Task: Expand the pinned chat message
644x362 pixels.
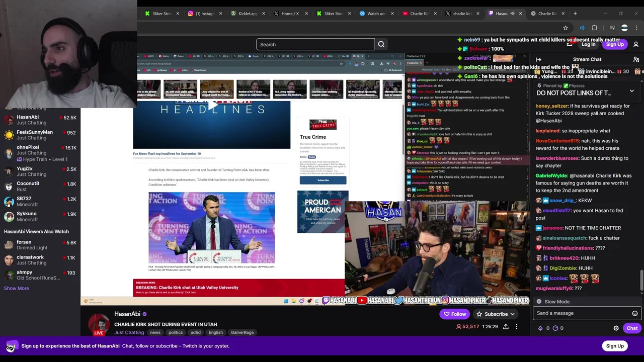Action: point(632,91)
